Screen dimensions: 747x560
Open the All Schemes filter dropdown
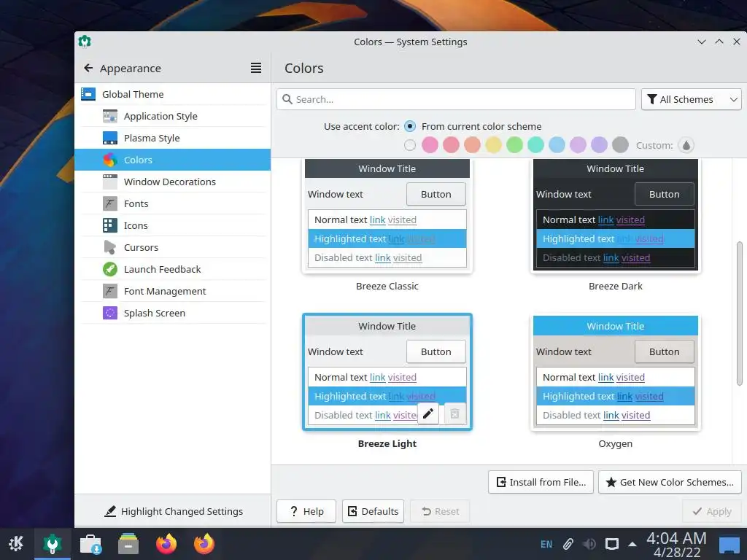click(x=692, y=99)
